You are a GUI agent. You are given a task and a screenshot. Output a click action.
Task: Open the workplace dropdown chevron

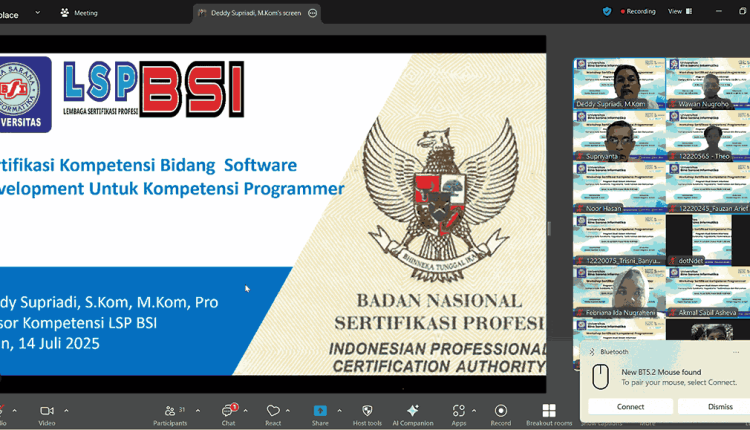tap(37, 12)
